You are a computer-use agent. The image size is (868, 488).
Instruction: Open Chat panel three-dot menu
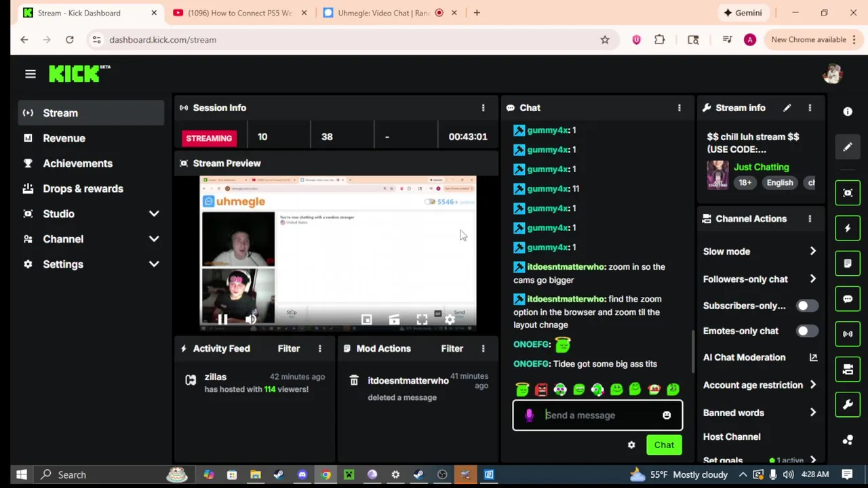pos(679,108)
